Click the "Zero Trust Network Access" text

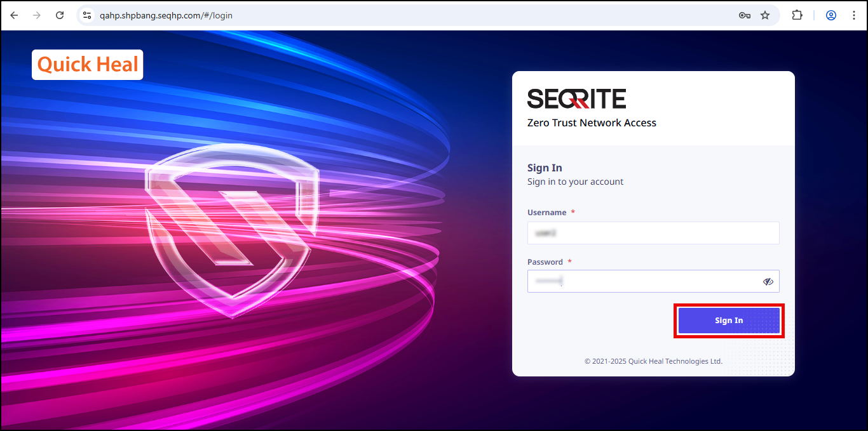(x=592, y=123)
